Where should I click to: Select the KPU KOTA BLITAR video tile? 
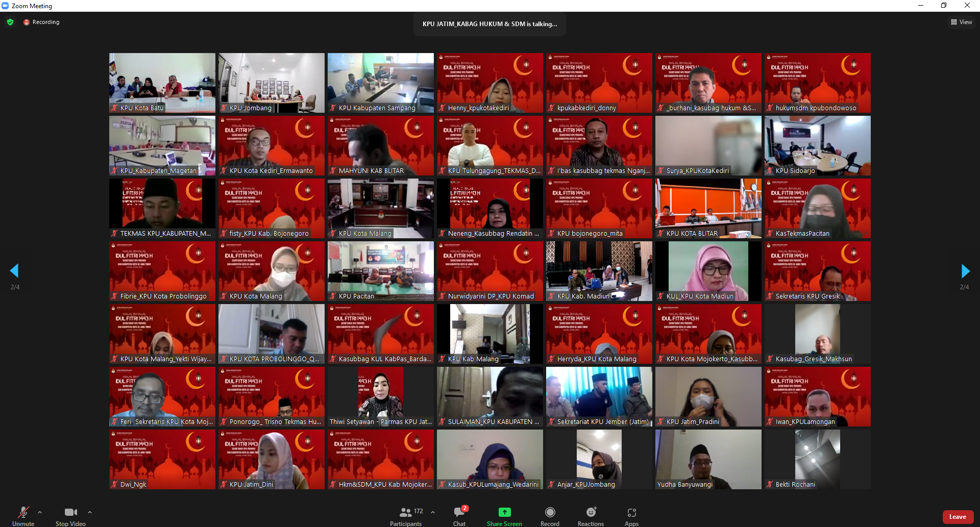coord(708,208)
